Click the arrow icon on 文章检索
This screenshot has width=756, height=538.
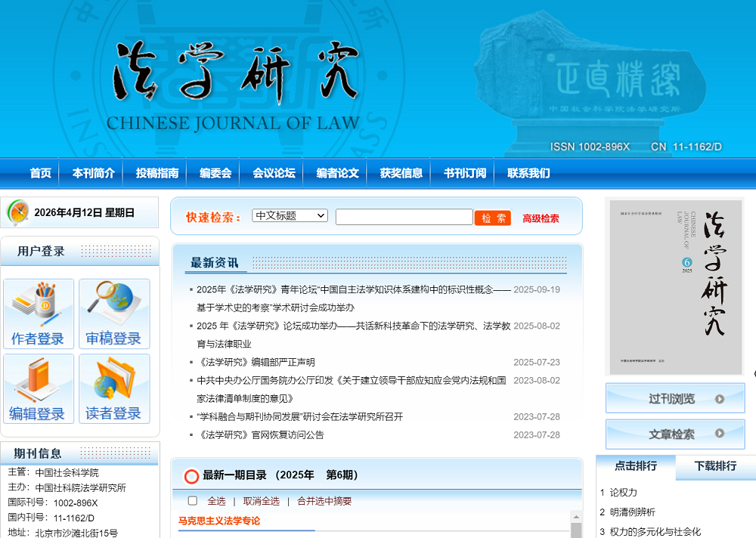[x=720, y=434]
